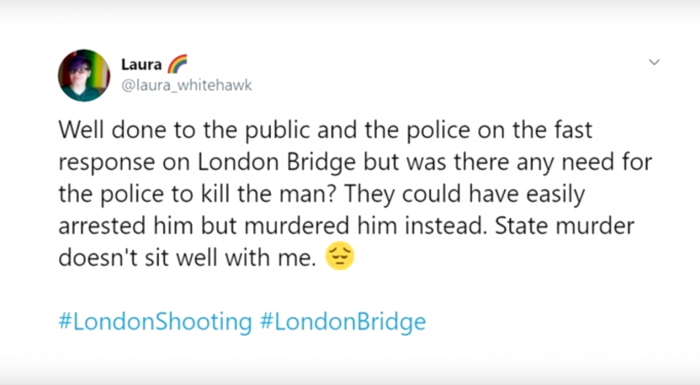Click the pensive face emoji
Viewport: 700px width, 385px height.
tap(340, 257)
